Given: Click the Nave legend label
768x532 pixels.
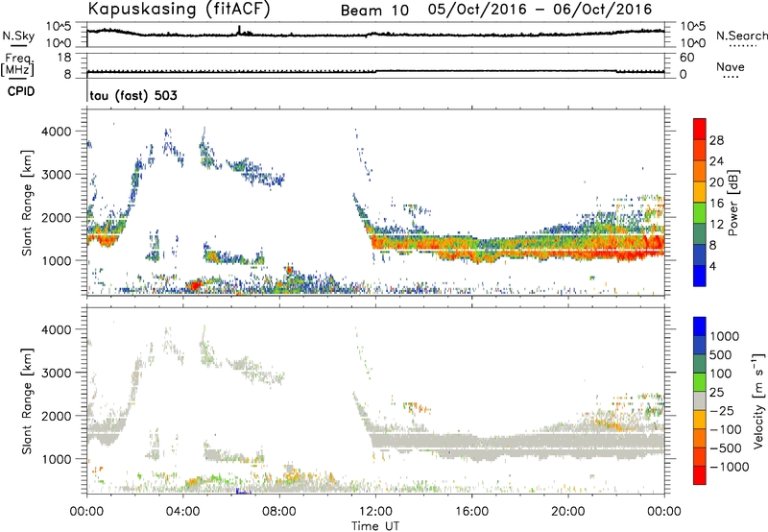Looking at the screenshot, I should pos(731,66).
